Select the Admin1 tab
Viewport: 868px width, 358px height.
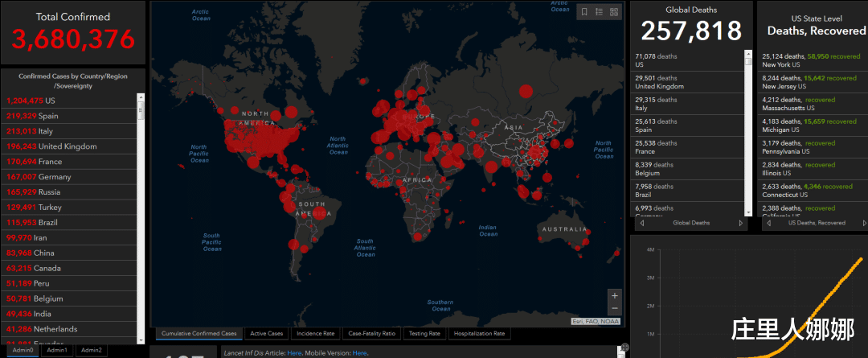(x=57, y=350)
